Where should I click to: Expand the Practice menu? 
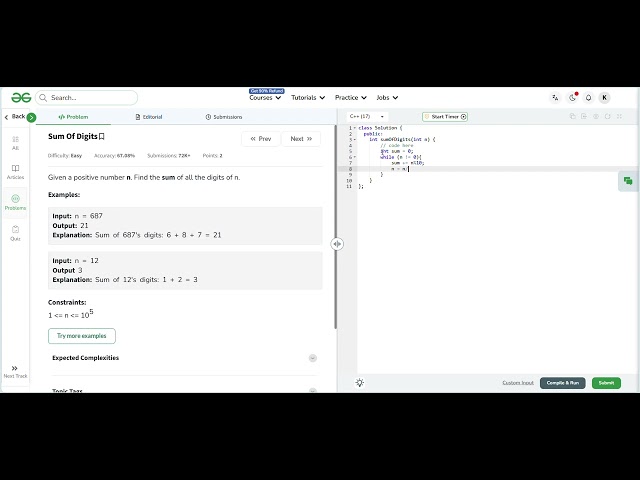(351, 98)
